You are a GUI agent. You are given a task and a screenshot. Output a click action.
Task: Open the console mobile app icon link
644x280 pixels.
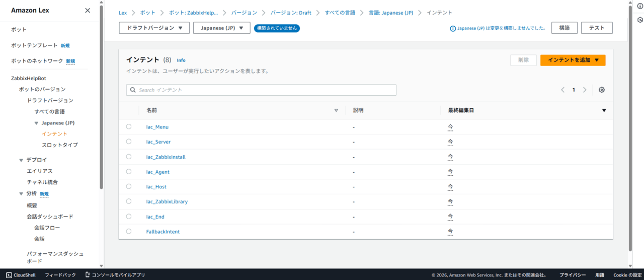[x=88, y=275]
